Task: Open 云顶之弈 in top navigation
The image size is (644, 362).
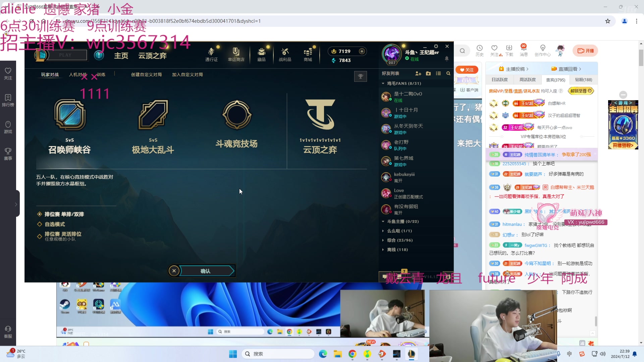Action: pyautogui.click(x=153, y=56)
